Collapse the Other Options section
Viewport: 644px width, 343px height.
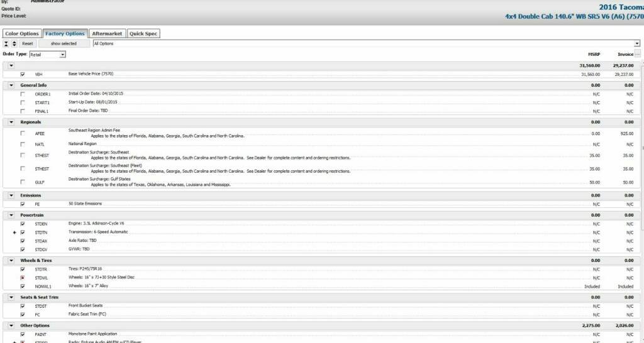11,326
